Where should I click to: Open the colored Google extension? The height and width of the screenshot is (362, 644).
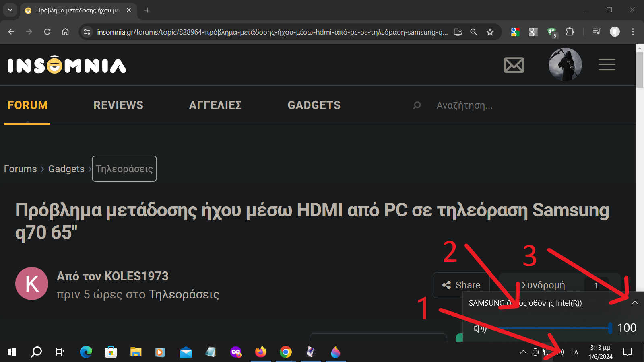point(515,32)
